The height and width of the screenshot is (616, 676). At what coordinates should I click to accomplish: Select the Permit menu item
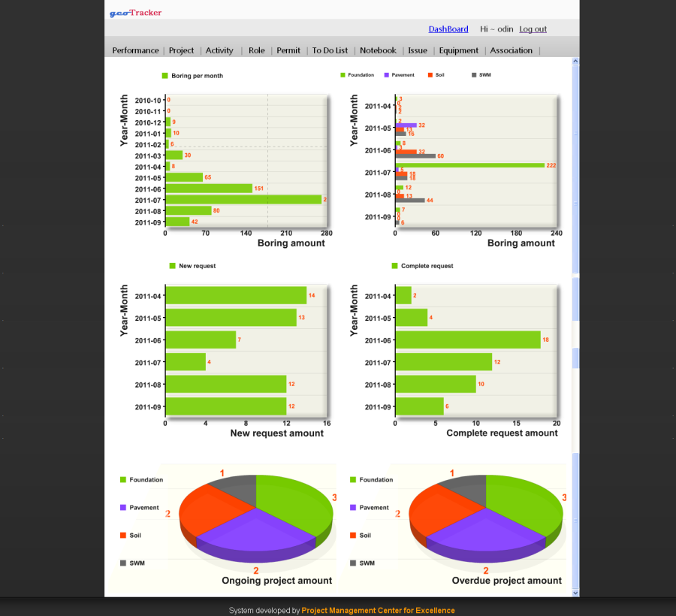288,50
